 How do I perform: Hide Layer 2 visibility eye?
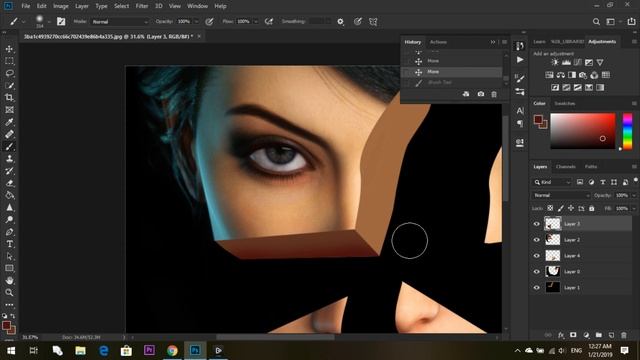pos(536,240)
